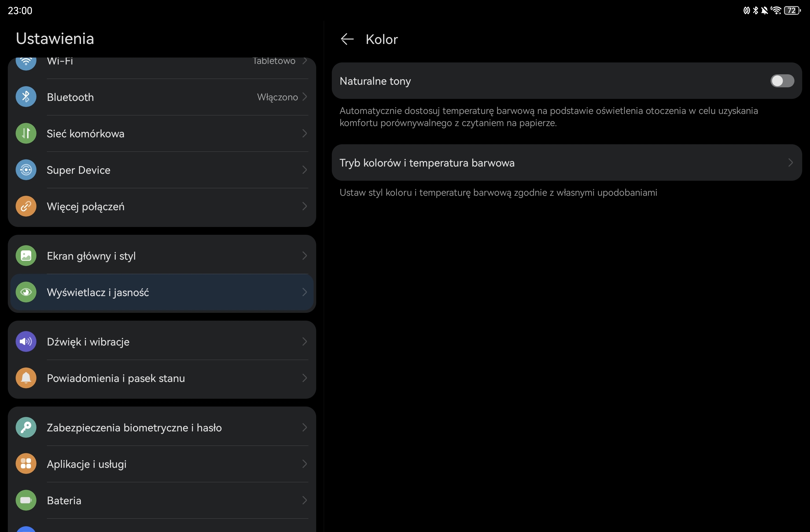Tap the eye comfort icon in status bar

(x=746, y=10)
